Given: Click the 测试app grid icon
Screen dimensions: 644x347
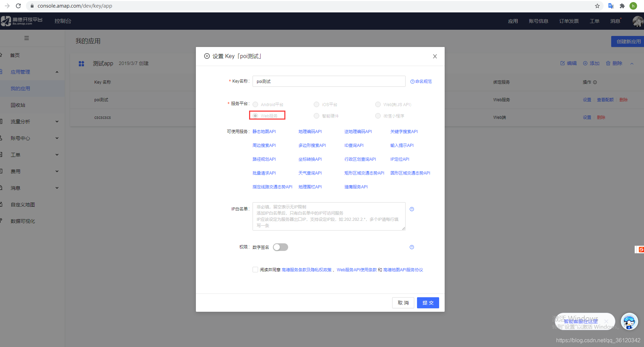Looking at the screenshot, I should 82,64.
